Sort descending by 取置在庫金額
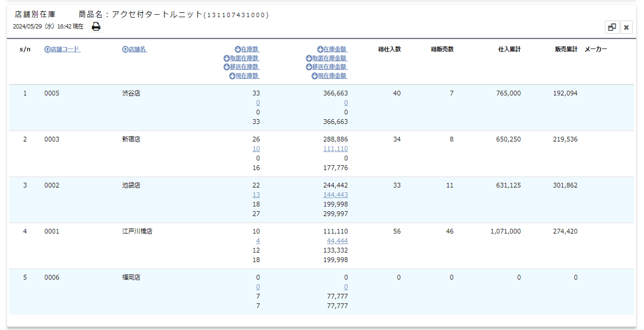Screen dimensions: 644x330 326,58
